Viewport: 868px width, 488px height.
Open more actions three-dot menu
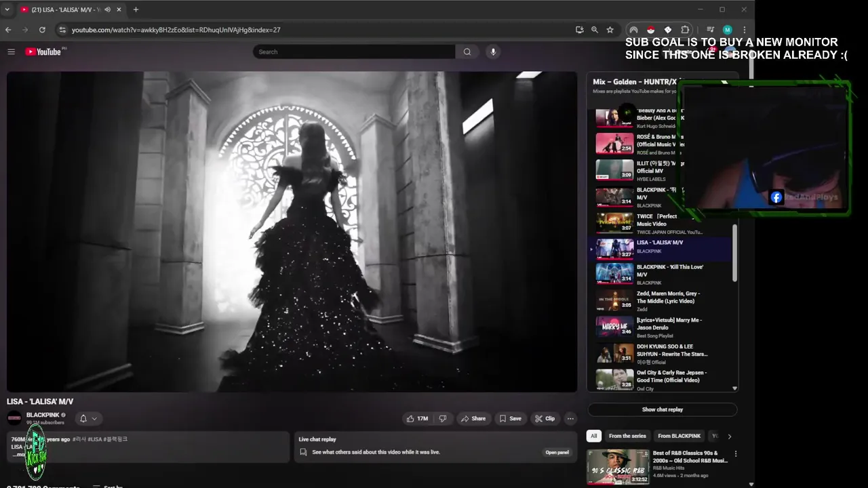570,418
